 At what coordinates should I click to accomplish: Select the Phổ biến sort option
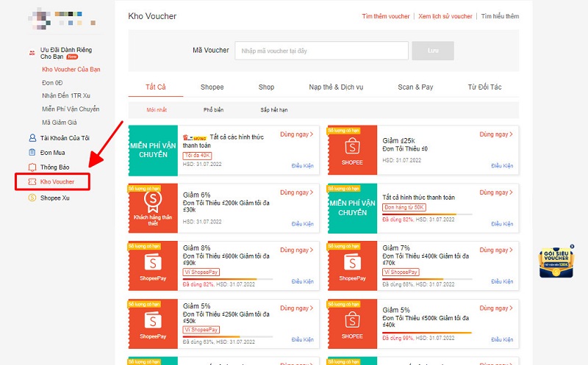coord(213,109)
